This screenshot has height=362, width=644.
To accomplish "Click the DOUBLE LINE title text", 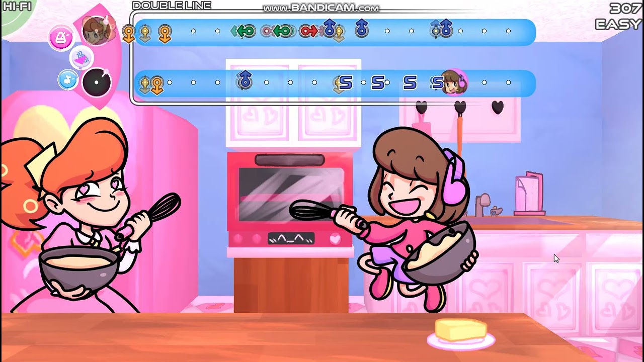I will pyautogui.click(x=172, y=6).
